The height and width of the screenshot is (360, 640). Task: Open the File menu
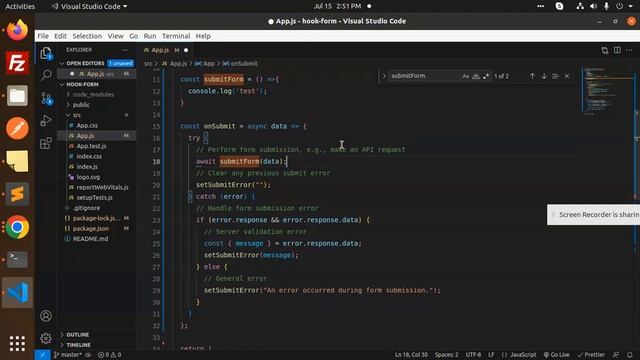43,36
